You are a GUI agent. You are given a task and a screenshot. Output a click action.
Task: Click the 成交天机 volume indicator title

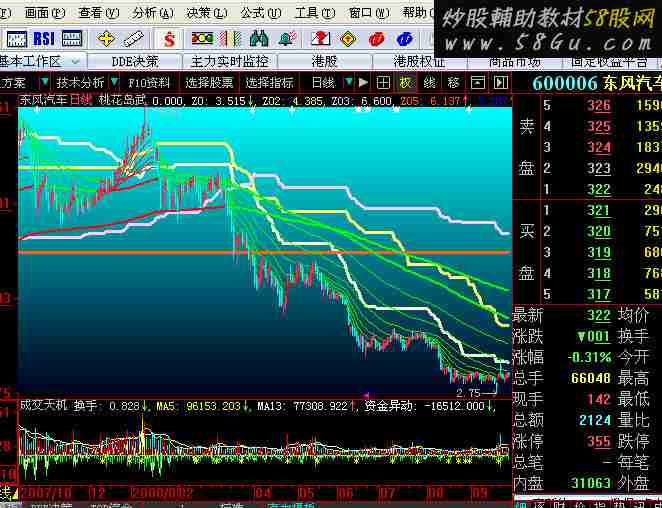pyautogui.click(x=43, y=405)
